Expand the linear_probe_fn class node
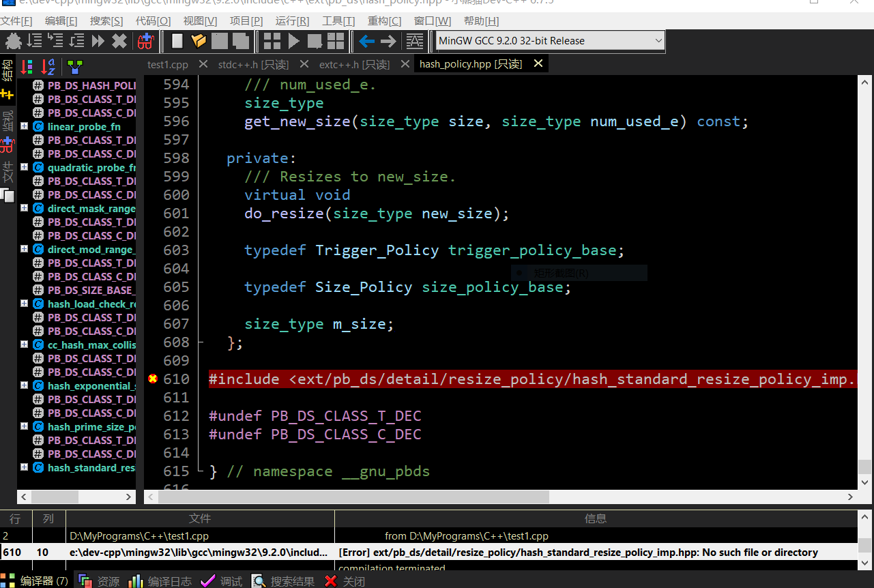The width and height of the screenshot is (874, 588). 24,126
